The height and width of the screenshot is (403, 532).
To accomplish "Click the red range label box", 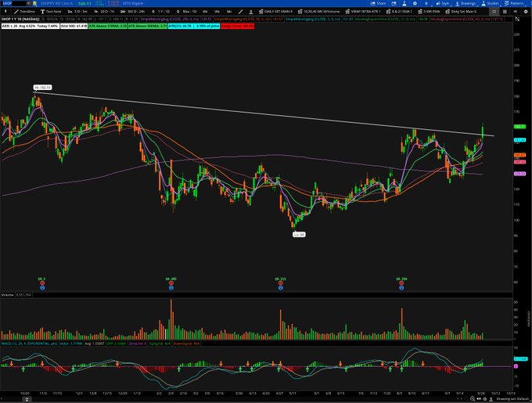I will (238, 26).
